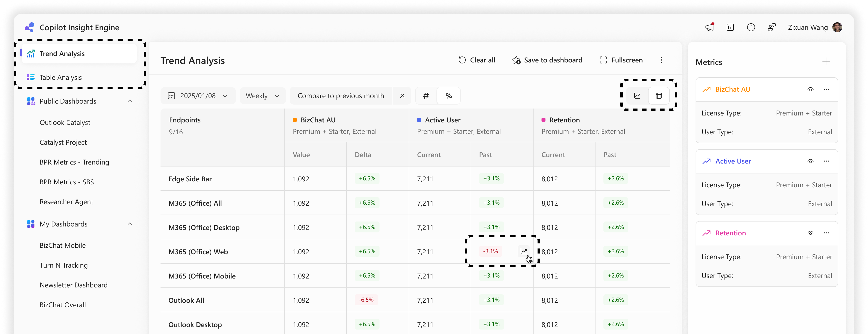Remove the compare to previous month filter
This screenshot has height=334, width=868.
pos(402,96)
